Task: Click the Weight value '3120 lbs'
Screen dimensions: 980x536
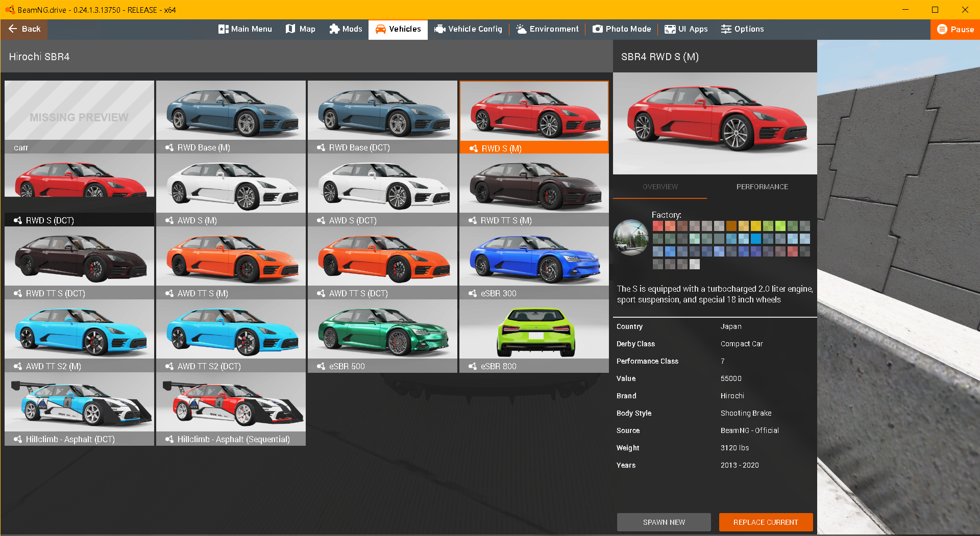Action: pos(734,448)
